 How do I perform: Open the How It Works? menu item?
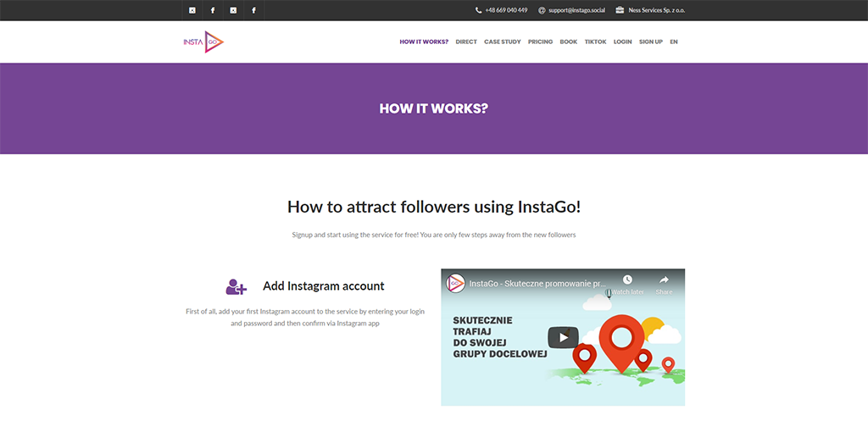point(424,42)
